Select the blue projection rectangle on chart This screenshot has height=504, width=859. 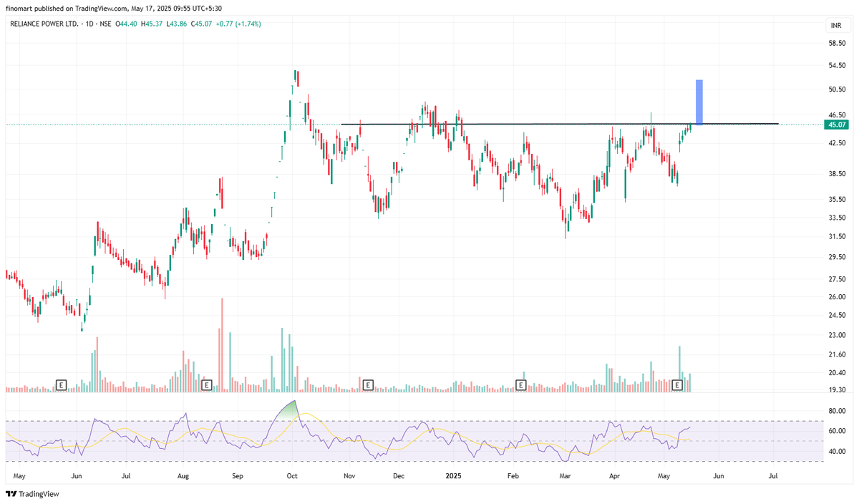(699, 102)
